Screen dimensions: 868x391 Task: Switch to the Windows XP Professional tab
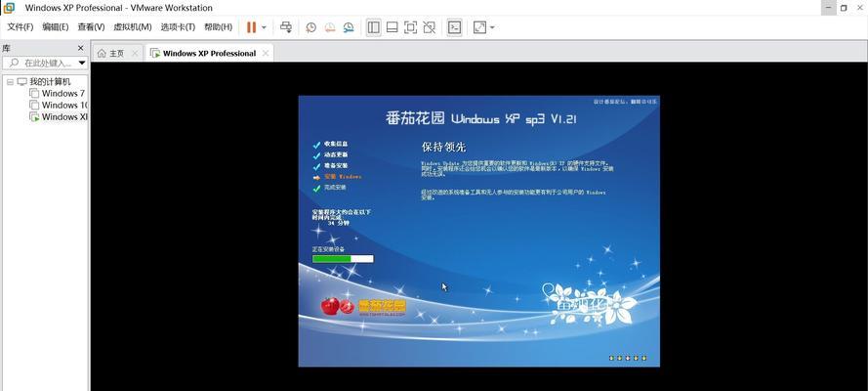(209, 53)
